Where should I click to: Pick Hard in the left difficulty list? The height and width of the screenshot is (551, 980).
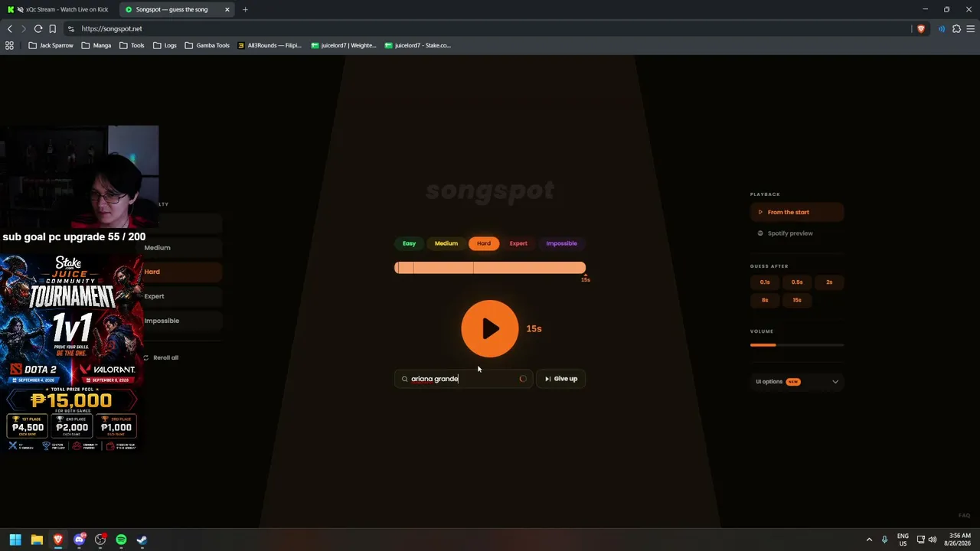pyautogui.click(x=181, y=272)
